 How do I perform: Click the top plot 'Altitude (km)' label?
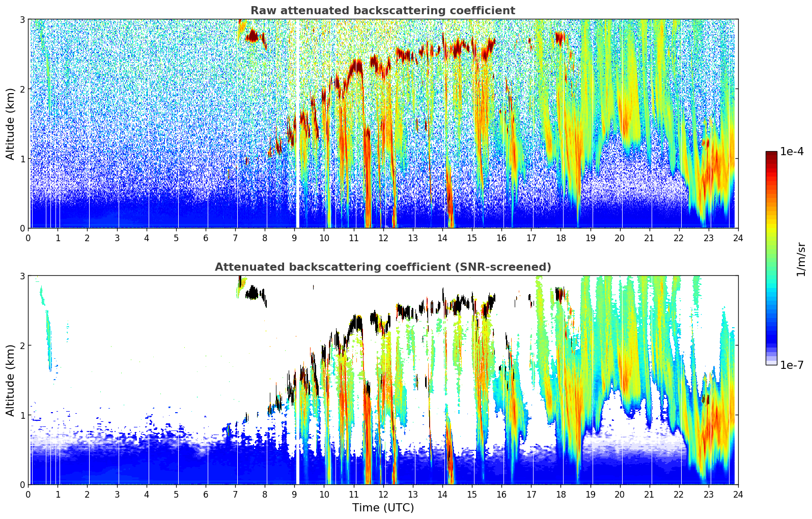tap(11, 124)
